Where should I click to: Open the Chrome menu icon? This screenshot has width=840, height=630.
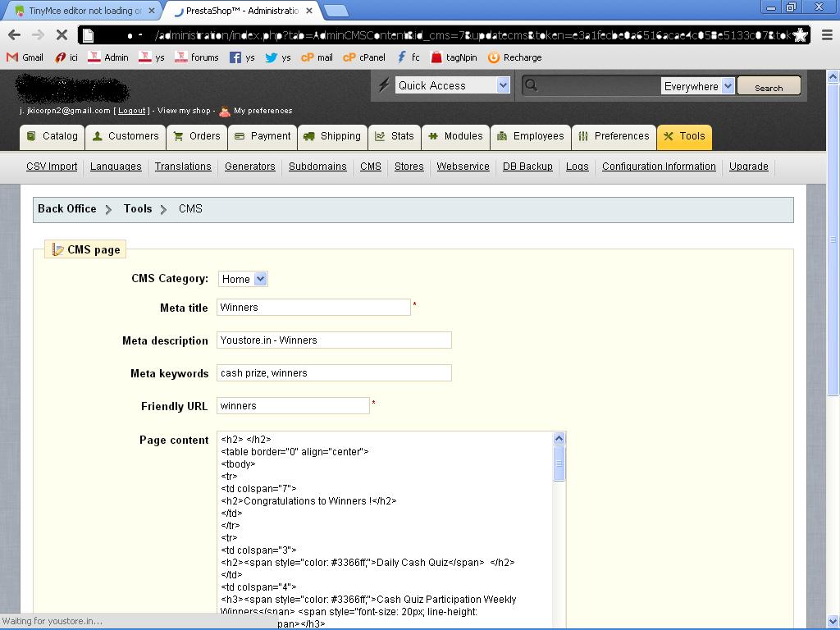826,34
